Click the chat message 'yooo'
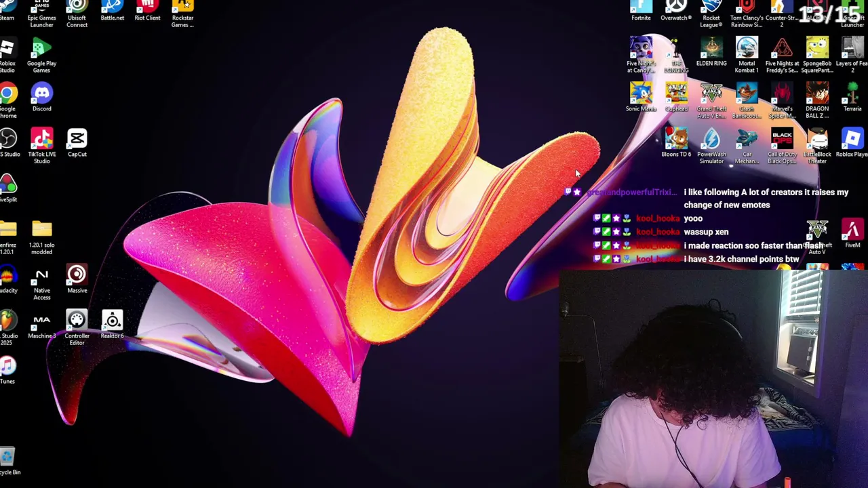 693,218
